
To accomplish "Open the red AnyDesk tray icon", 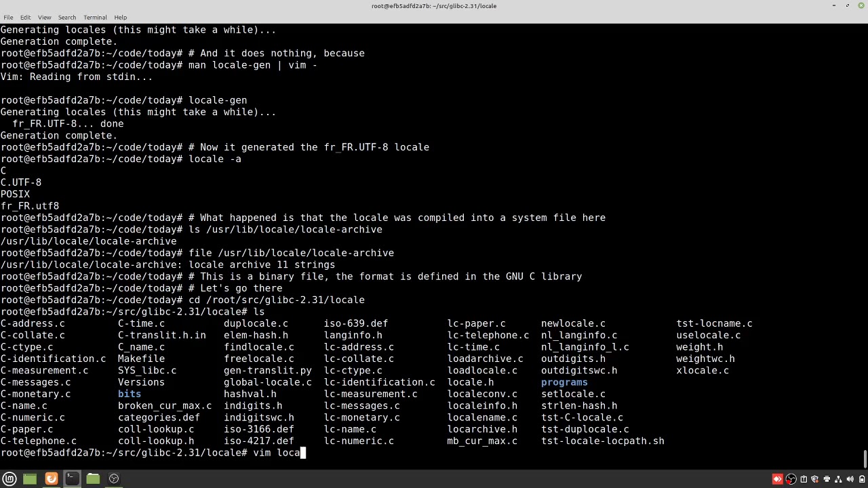I will pos(778,479).
